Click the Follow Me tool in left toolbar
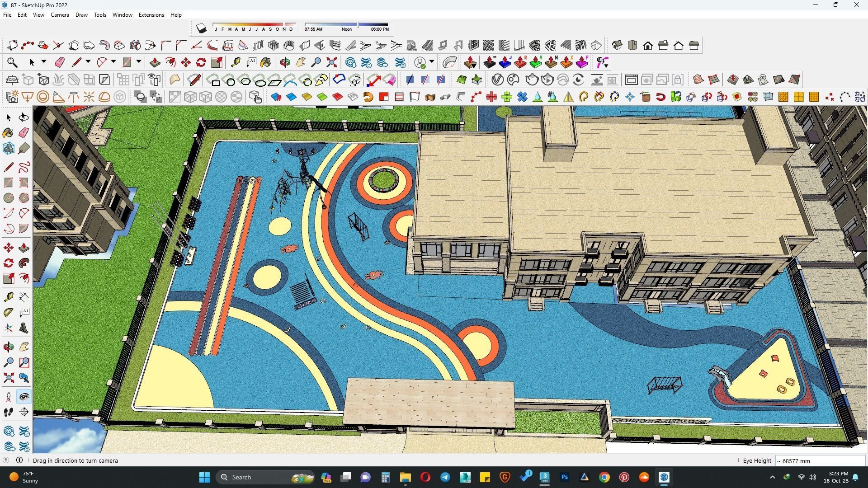The image size is (868, 488). point(24,263)
